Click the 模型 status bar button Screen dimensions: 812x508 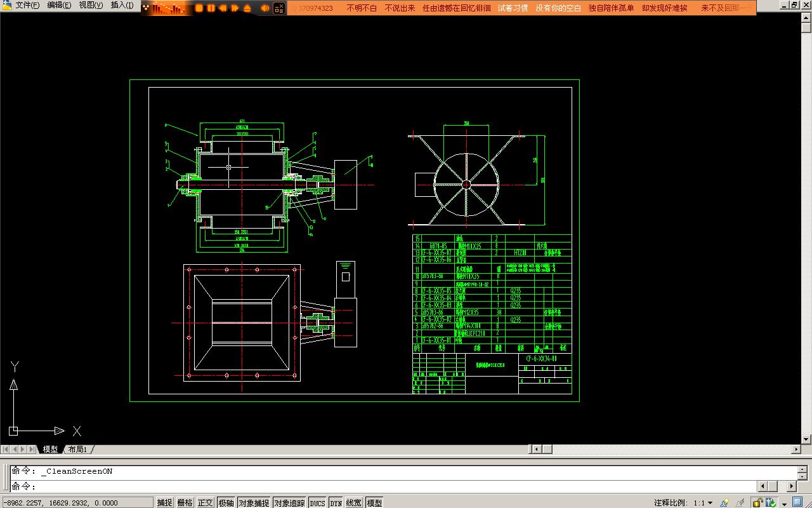tap(374, 502)
